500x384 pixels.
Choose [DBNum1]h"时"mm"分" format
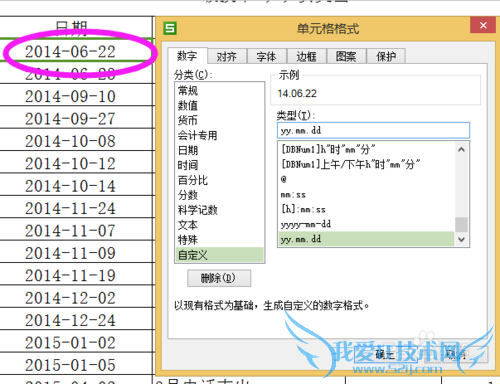click(x=366, y=149)
